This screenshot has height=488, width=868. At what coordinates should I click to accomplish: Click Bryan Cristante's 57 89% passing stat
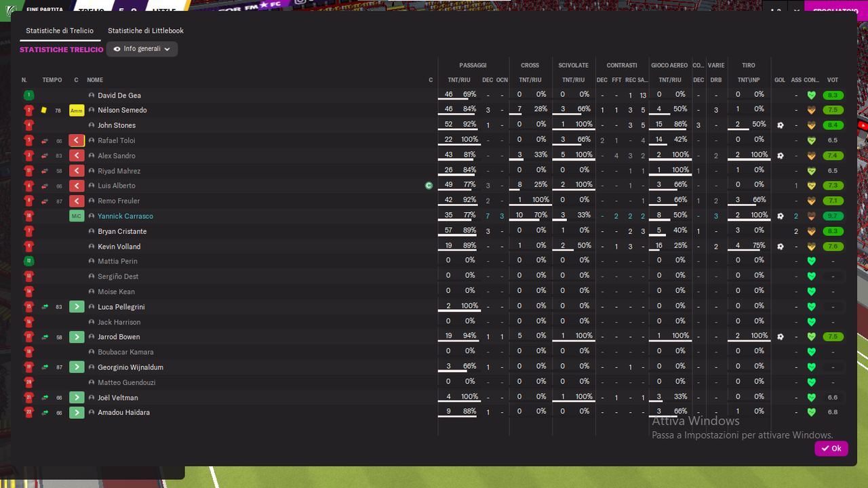tap(460, 231)
